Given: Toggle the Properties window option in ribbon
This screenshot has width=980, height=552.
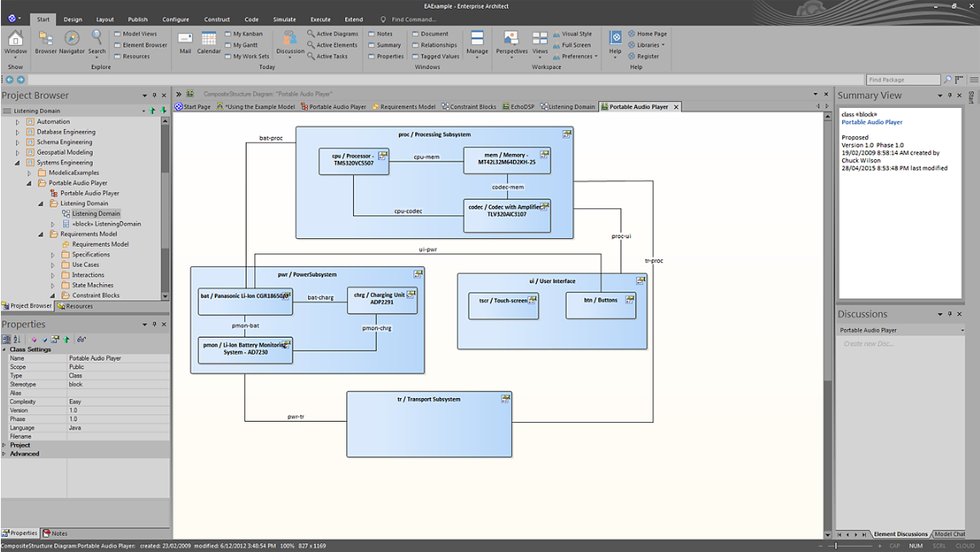Looking at the screenshot, I should click(x=386, y=56).
